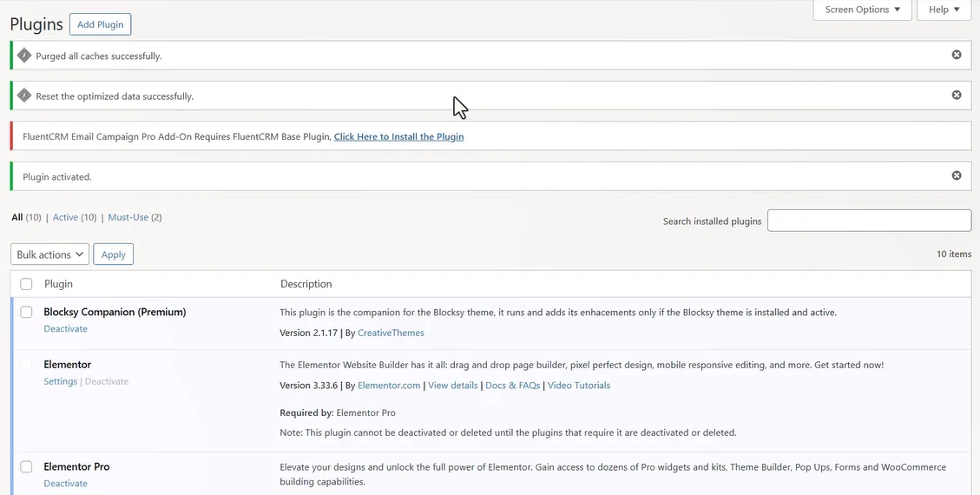
Task: Open the Bulk actions dropdown
Action: pyautogui.click(x=50, y=254)
